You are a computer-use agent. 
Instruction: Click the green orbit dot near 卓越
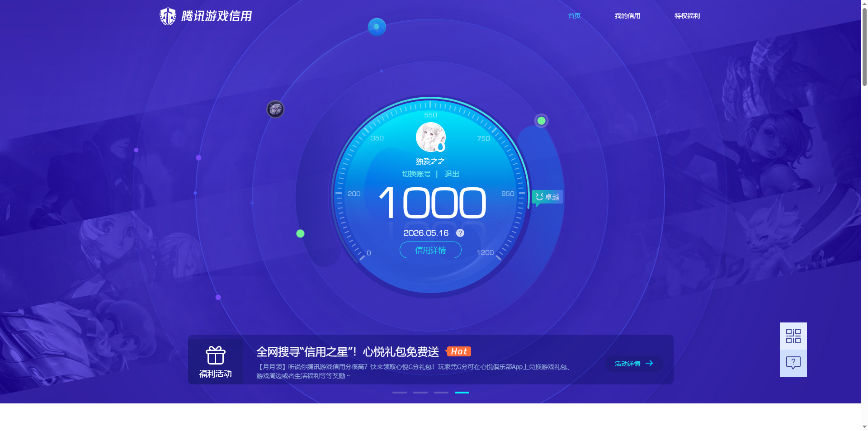coord(541,121)
